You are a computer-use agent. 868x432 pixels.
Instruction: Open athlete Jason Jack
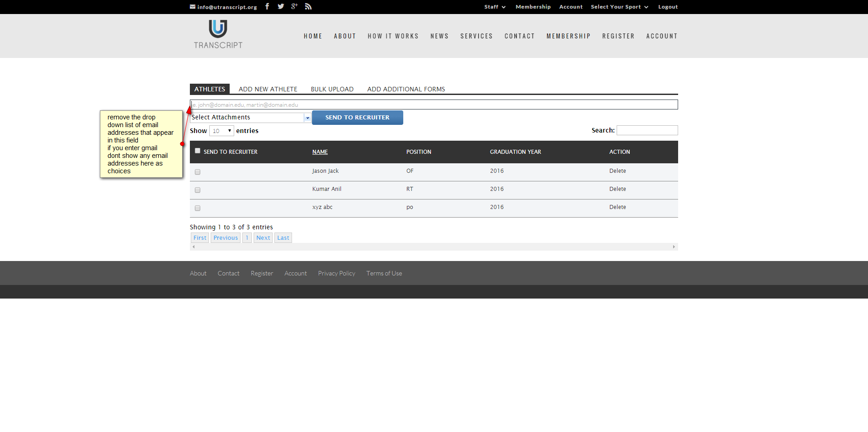click(325, 171)
